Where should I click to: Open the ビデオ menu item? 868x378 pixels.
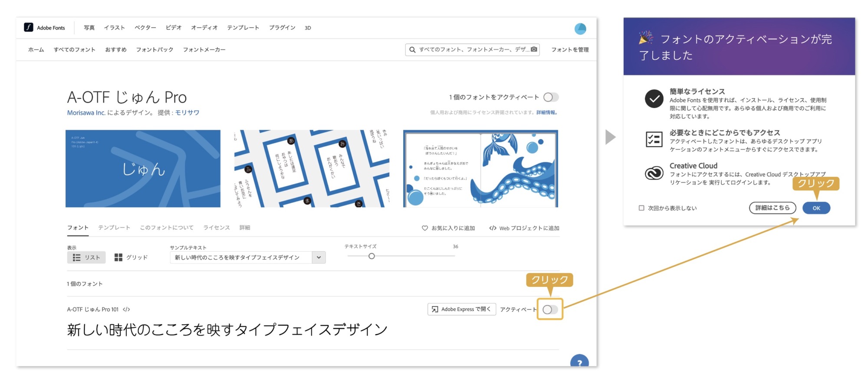click(174, 28)
